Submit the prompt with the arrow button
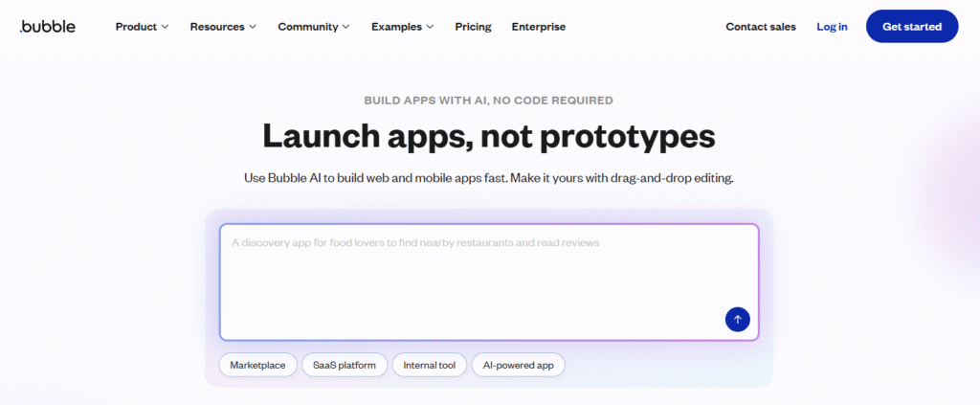 click(737, 320)
